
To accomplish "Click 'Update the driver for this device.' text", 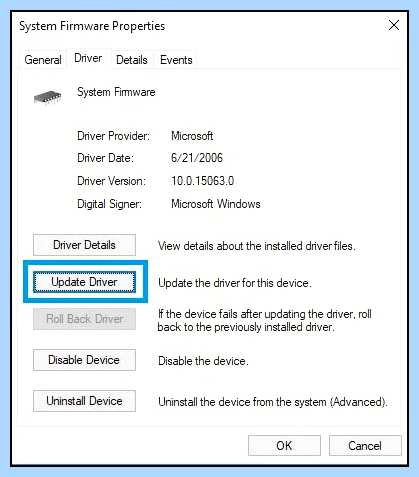I will pyautogui.click(x=235, y=283).
